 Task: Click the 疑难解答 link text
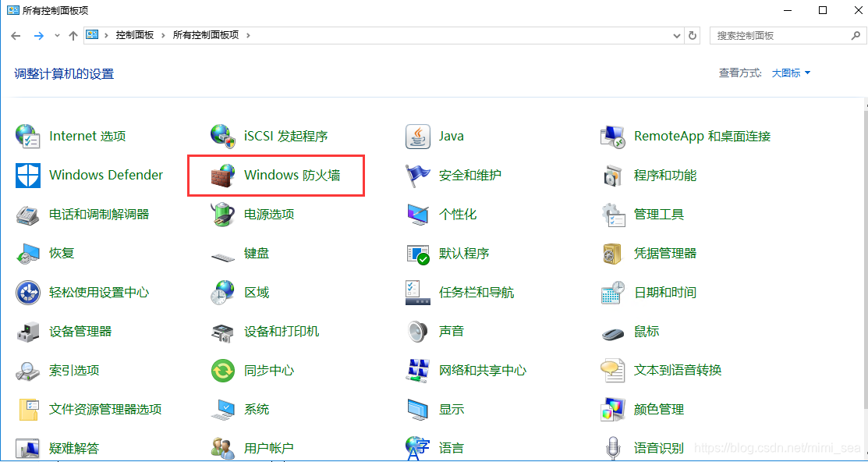click(74, 448)
